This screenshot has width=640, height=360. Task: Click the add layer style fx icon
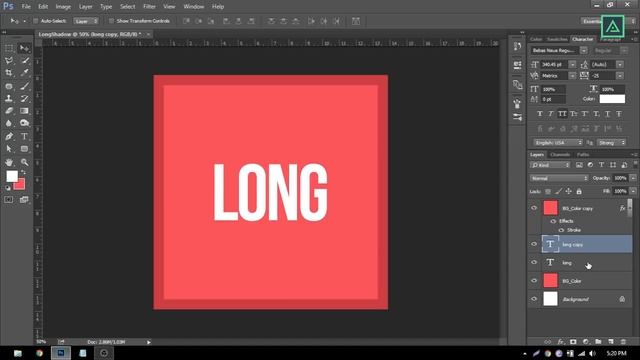[x=560, y=342]
